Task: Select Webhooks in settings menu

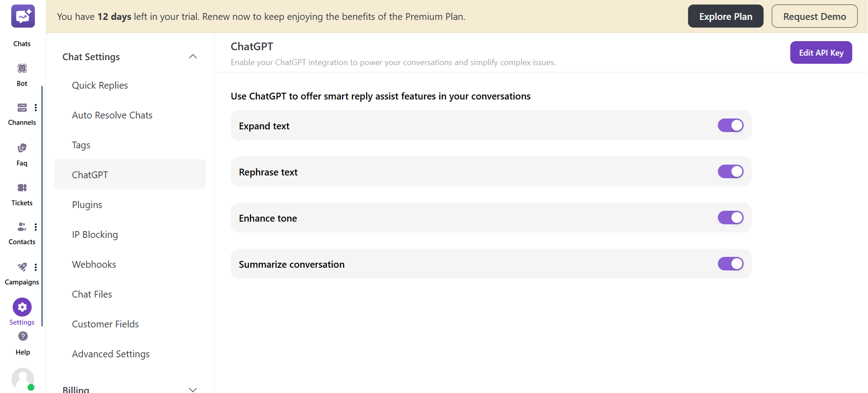Action: pos(94,264)
